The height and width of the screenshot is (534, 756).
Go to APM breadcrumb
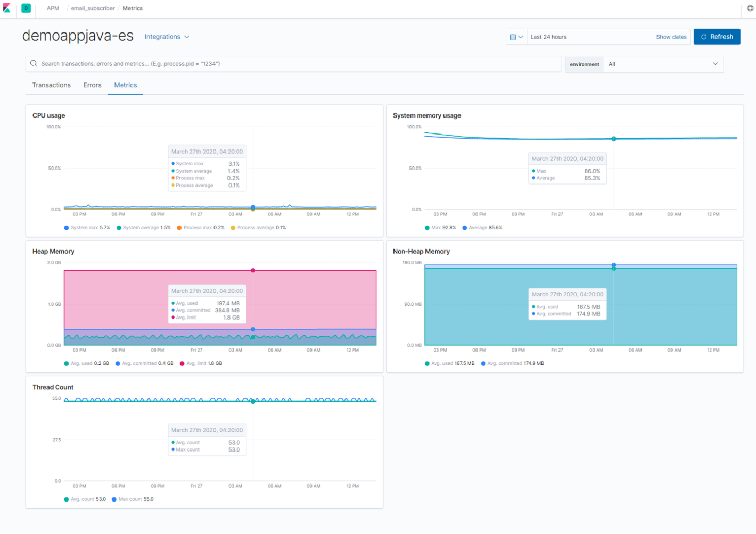pyautogui.click(x=53, y=8)
